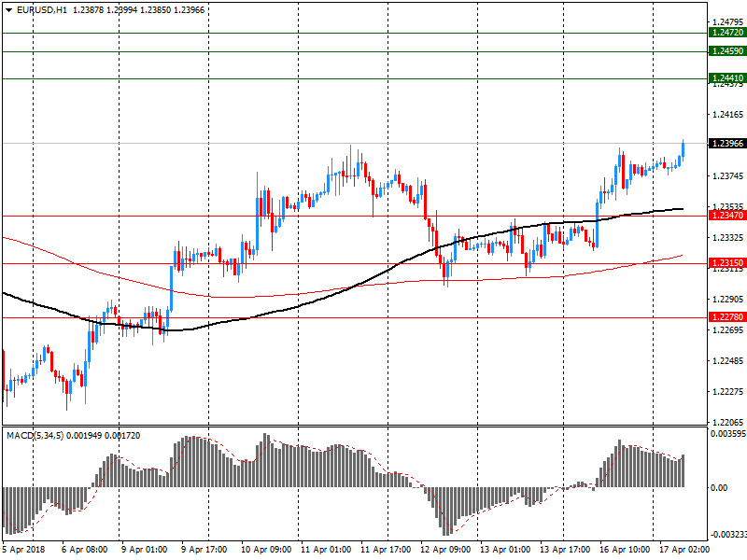Click the 1.24590 green level price label
Screen dimensions: 747x560
tap(727, 51)
